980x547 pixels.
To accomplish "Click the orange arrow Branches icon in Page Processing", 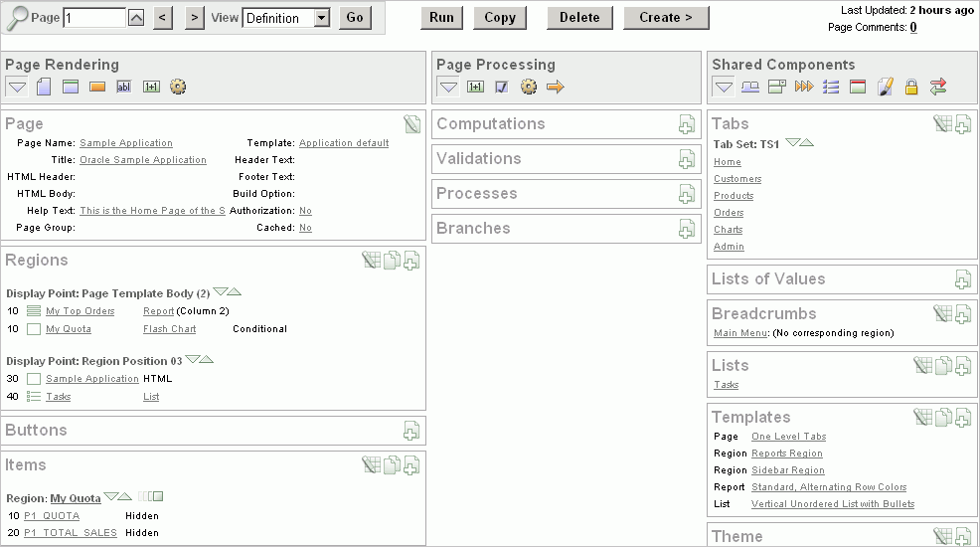I will coord(556,88).
